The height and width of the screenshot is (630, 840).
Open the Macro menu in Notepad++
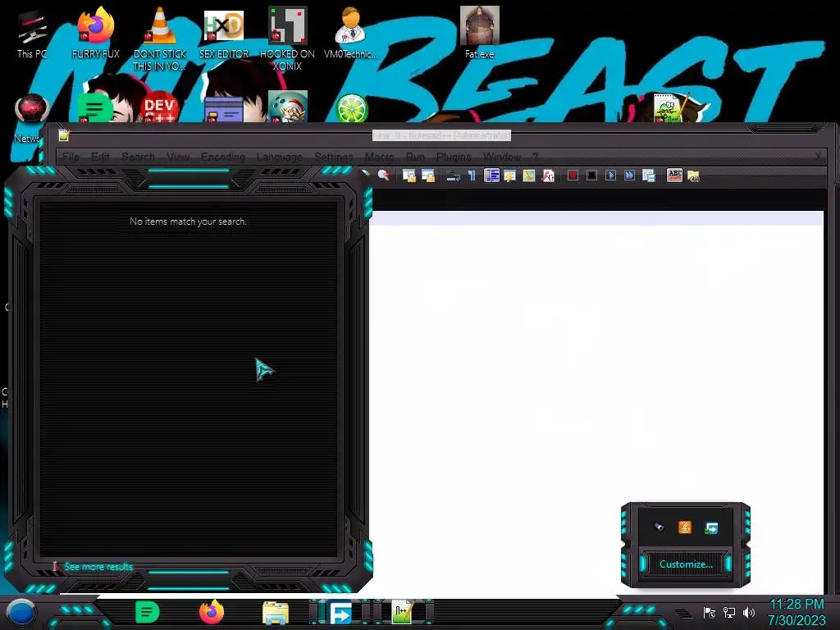[x=379, y=157]
